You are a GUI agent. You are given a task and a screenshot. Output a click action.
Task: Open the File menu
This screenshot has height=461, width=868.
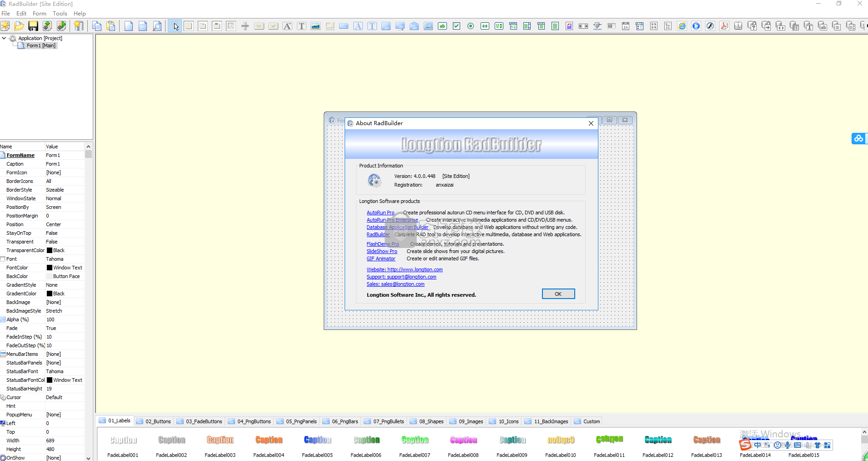tap(6, 14)
